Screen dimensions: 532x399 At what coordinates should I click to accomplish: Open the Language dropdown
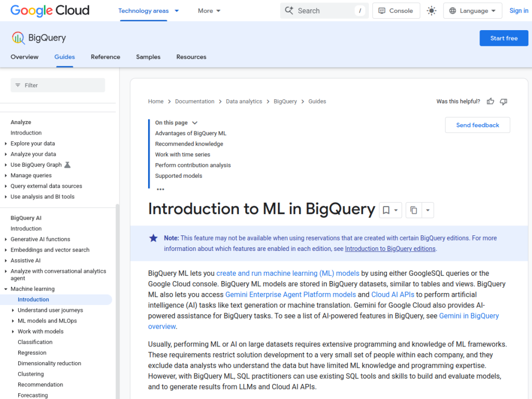[x=472, y=11]
